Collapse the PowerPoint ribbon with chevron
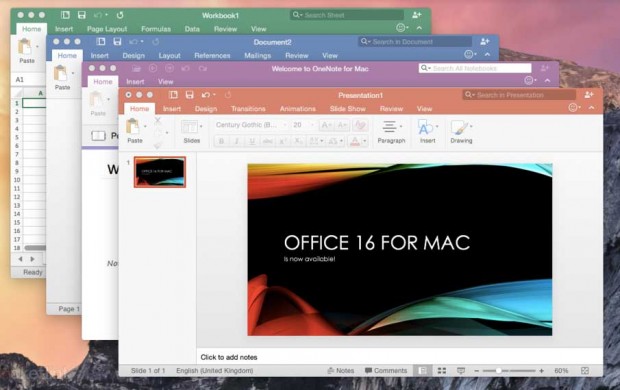The image size is (620, 390). click(x=592, y=108)
